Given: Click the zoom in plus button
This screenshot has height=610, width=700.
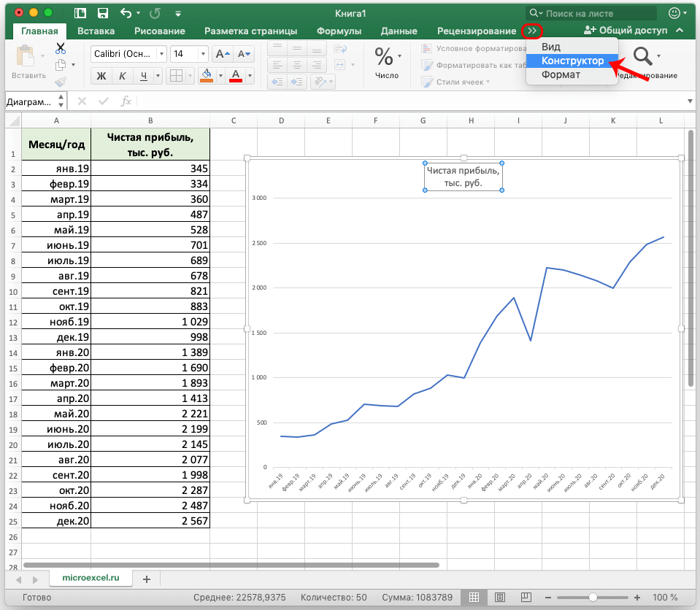Looking at the screenshot, I should click(637, 597).
